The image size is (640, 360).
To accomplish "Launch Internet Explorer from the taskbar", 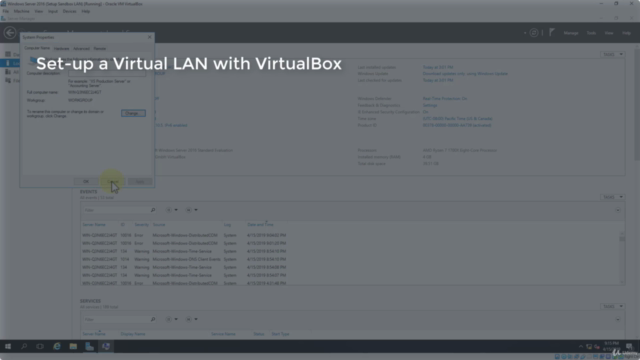I will pos(57,347).
